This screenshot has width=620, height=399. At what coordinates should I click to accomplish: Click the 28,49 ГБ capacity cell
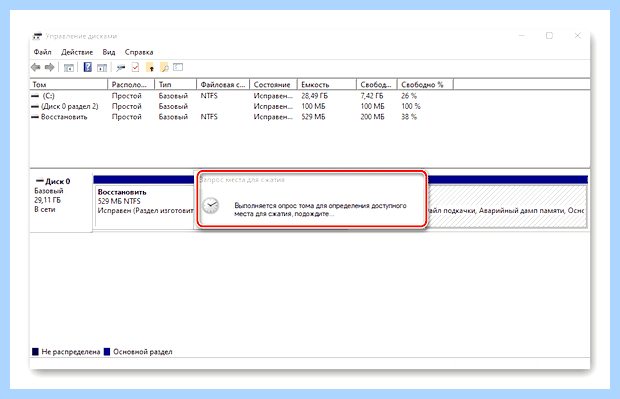click(314, 96)
